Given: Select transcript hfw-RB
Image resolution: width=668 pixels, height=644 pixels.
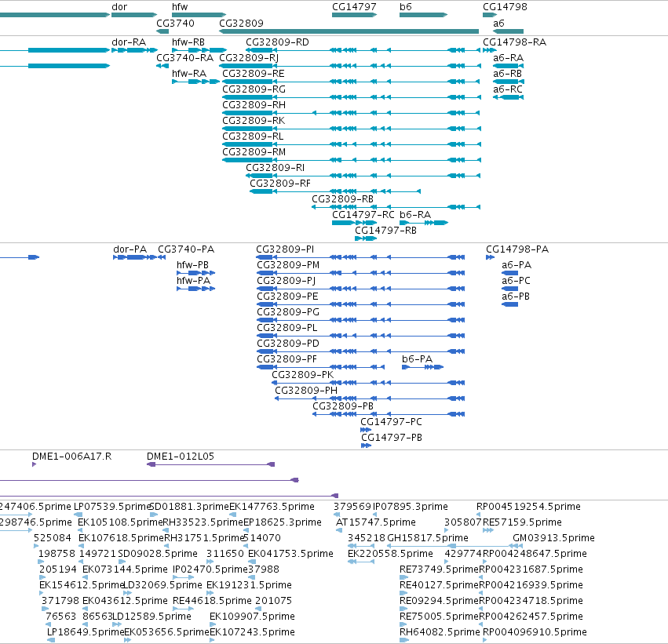Looking at the screenshot, I should (x=188, y=42).
